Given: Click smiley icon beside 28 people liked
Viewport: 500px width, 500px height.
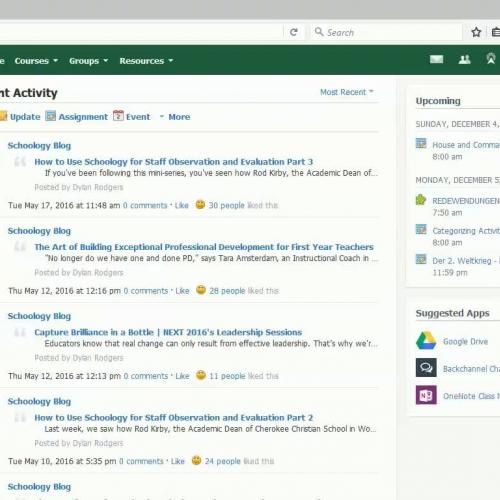Looking at the screenshot, I should point(201,290).
